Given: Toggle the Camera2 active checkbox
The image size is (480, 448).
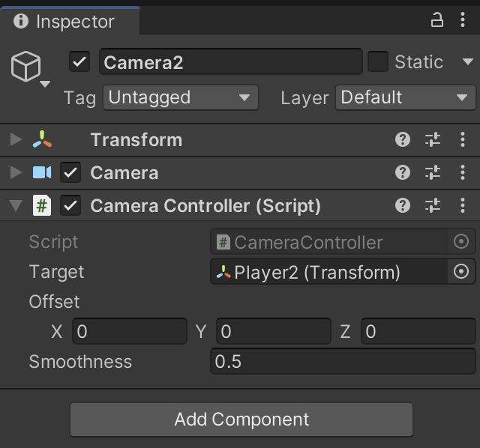Looking at the screenshot, I should point(79,61).
